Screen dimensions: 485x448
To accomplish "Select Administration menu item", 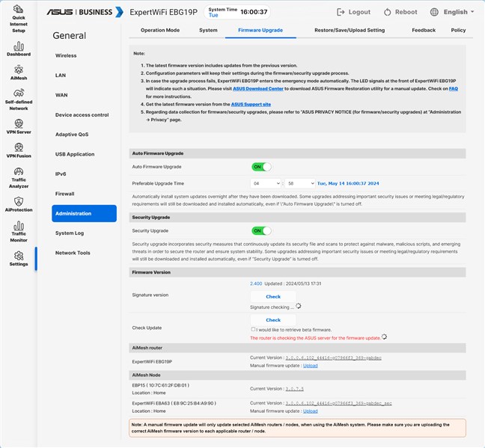I will (84, 214).
